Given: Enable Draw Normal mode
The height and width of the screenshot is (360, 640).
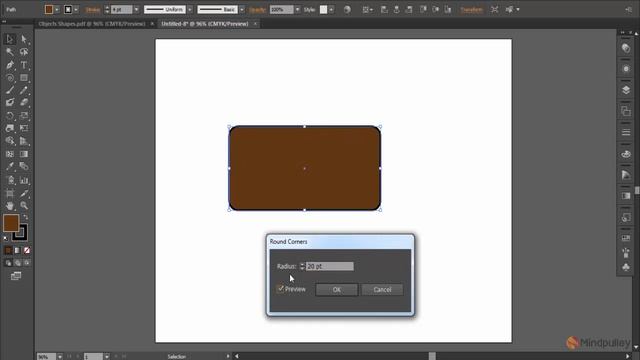Looking at the screenshot, I should coord(8,263).
